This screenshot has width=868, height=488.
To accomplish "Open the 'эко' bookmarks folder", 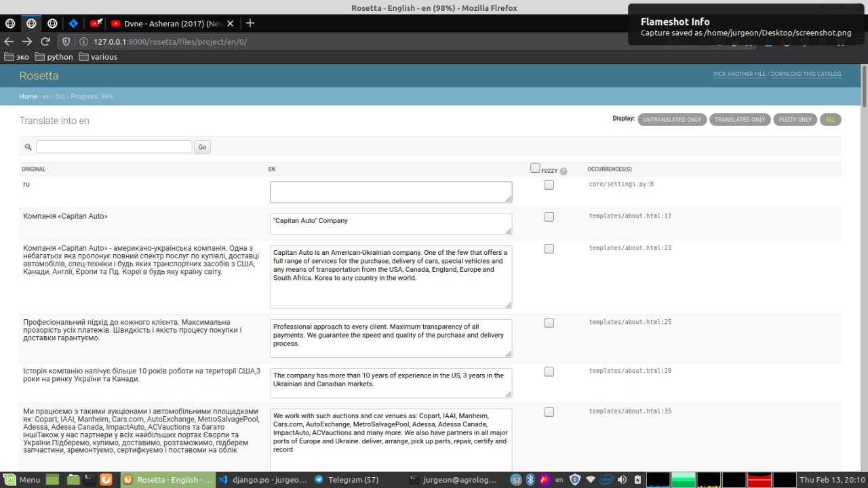I will (x=18, y=57).
